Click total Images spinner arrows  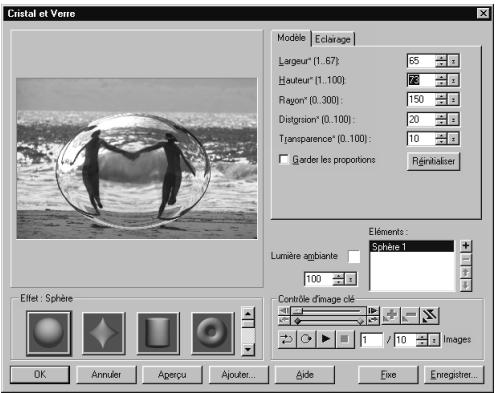pyautogui.click(x=422, y=340)
